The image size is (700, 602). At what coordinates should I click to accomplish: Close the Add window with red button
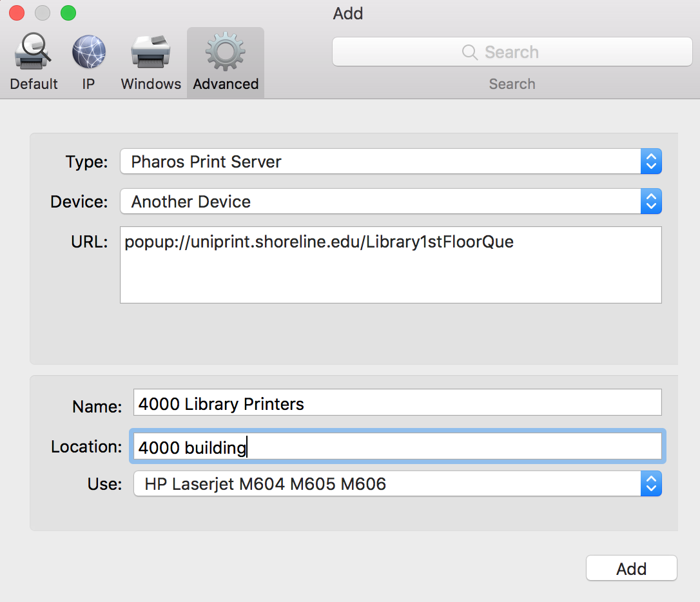click(x=17, y=13)
